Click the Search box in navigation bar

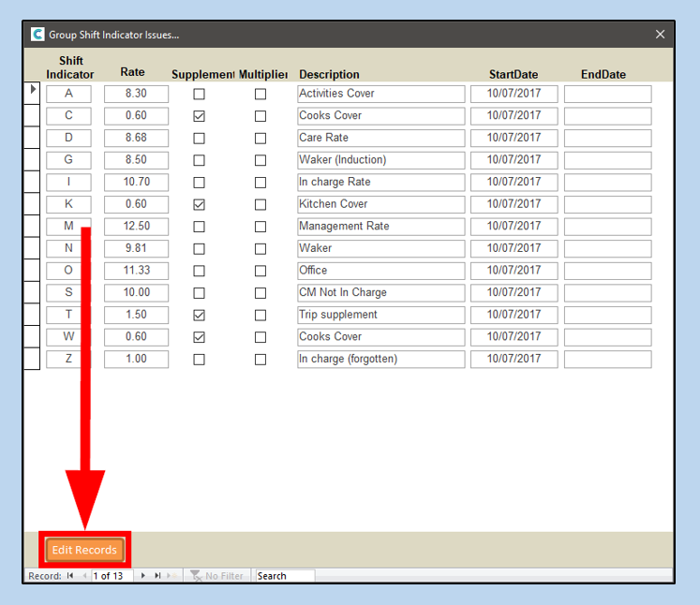click(285, 576)
